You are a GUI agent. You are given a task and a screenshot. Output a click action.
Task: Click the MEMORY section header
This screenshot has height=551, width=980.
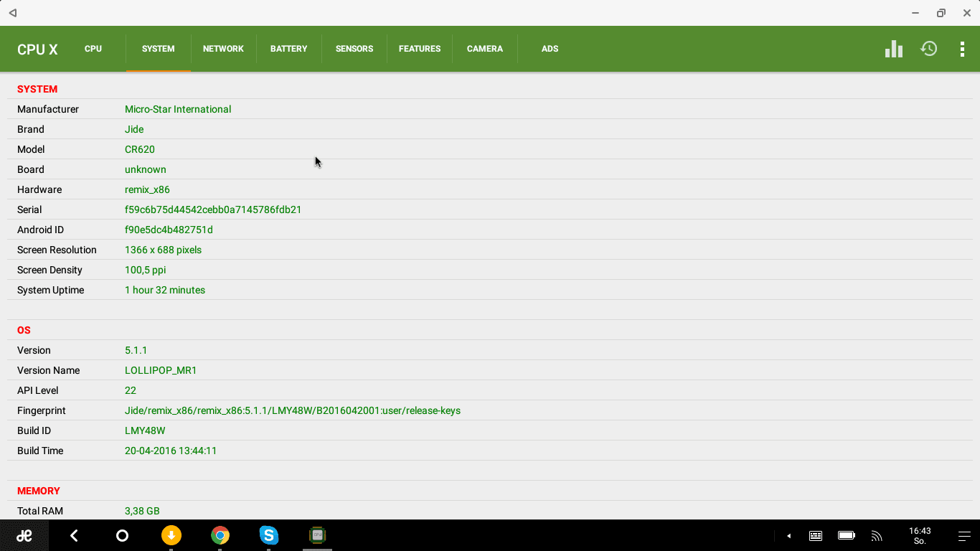(x=39, y=491)
